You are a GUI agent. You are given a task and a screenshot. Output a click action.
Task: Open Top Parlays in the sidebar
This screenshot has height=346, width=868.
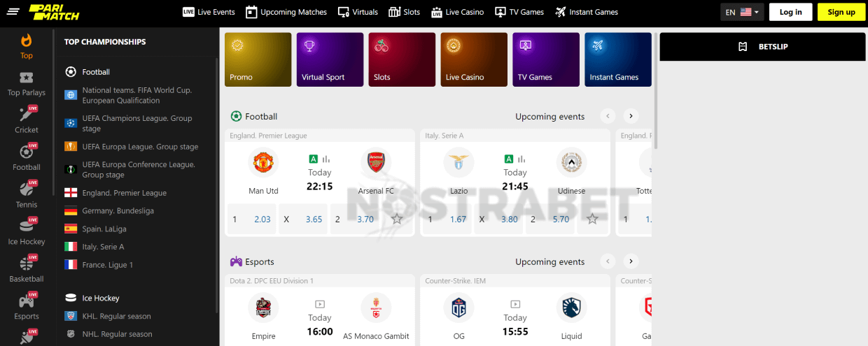(27, 84)
